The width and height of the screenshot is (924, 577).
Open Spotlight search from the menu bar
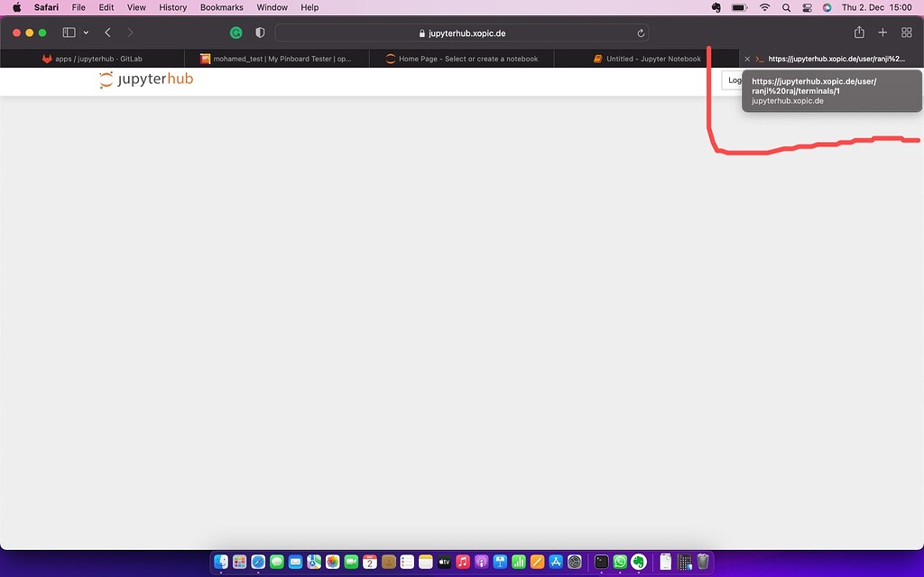786,7
